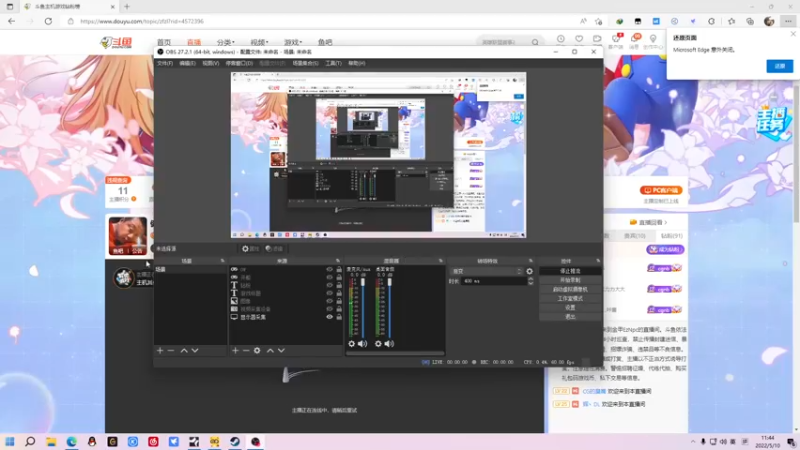
Task: Open microphone audio settings gear
Action: point(352,344)
